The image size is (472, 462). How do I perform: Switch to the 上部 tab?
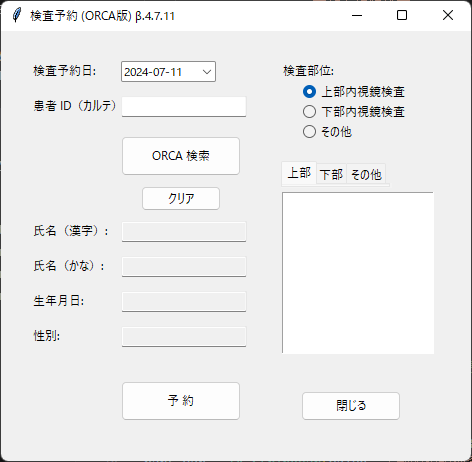click(x=299, y=173)
